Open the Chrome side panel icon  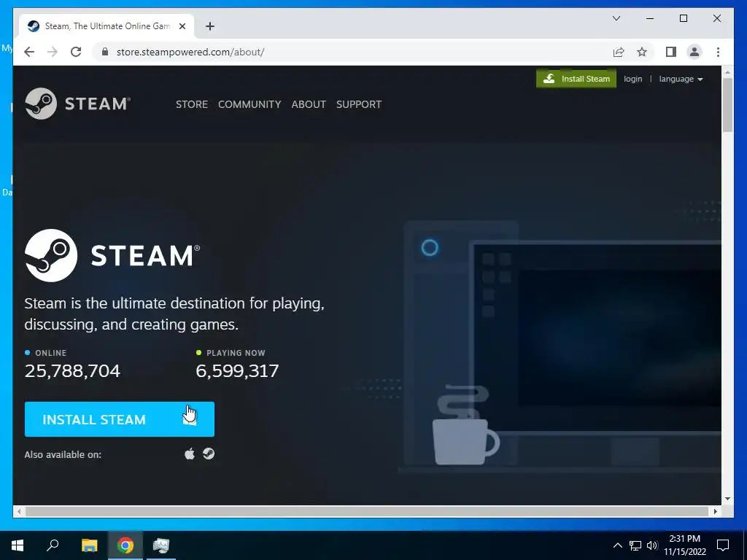click(671, 52)
